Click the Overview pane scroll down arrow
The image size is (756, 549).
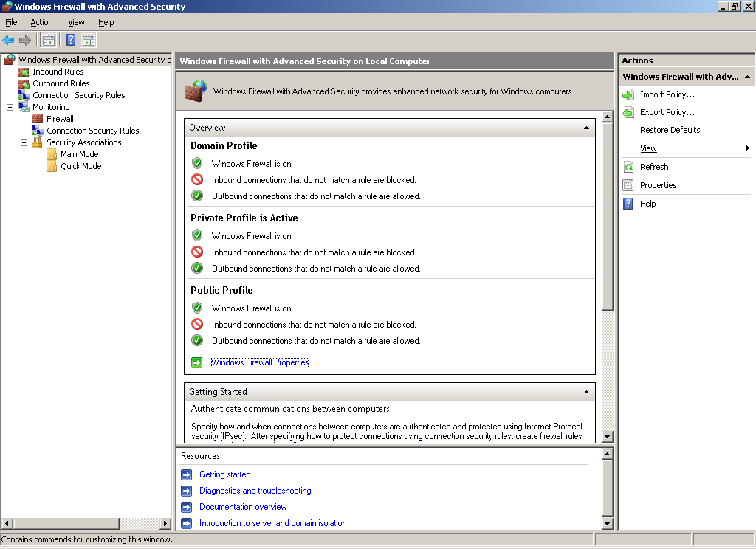pyautogui.click(x=608, y=437)
